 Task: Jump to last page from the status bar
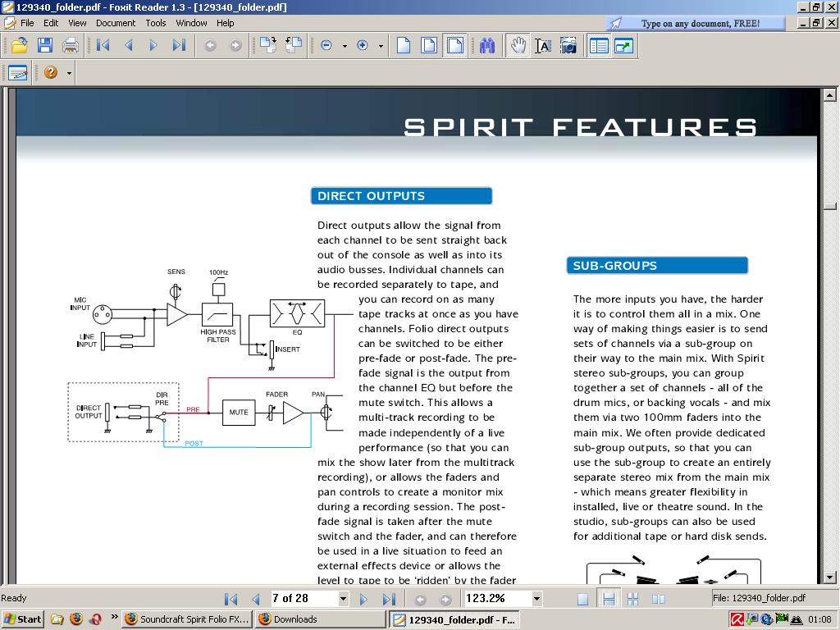click(x=390, y=599)
